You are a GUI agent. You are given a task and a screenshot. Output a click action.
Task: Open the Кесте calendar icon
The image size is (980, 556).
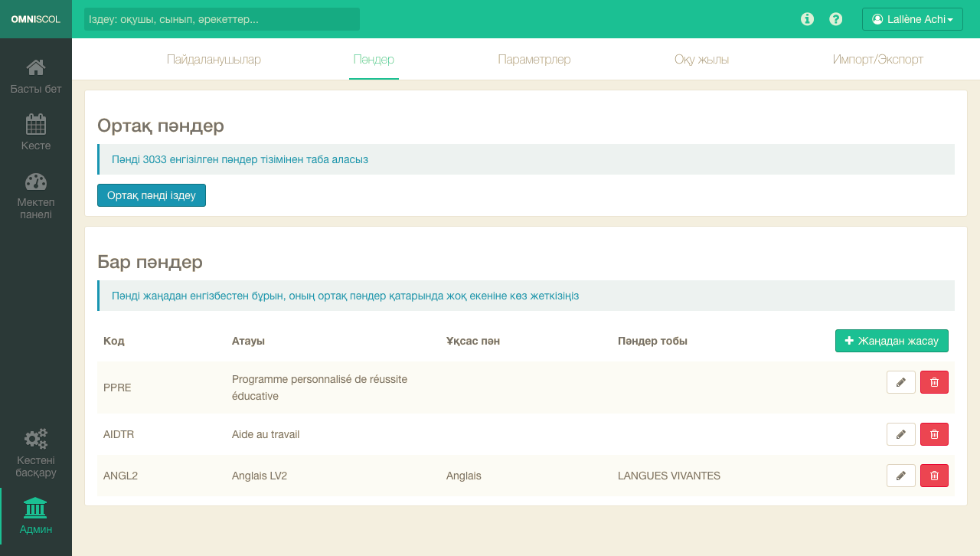(x=36, y=125)
